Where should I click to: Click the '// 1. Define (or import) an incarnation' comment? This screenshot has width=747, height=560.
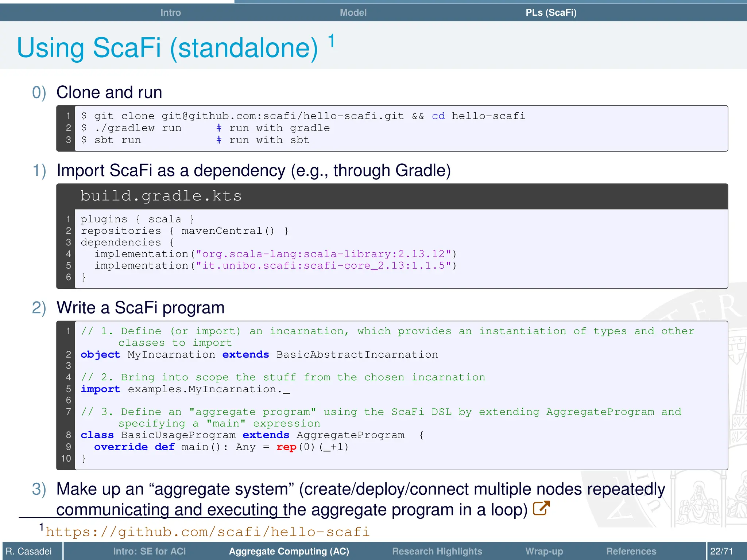point(387,337)
